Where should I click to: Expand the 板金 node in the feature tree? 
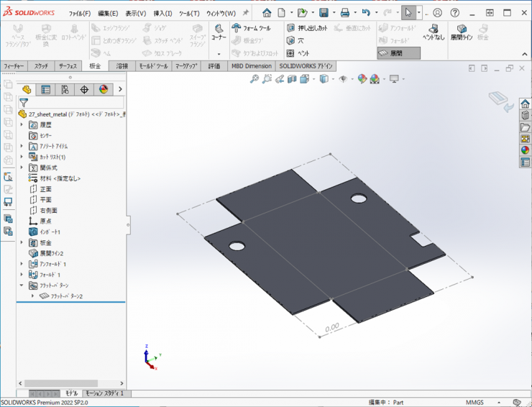tap(22, 242)
